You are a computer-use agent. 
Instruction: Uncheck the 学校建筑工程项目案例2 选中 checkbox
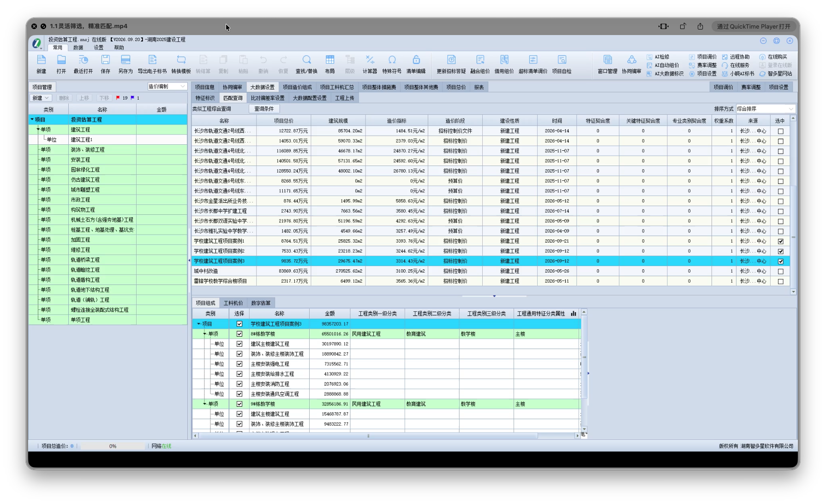(780, 251)
